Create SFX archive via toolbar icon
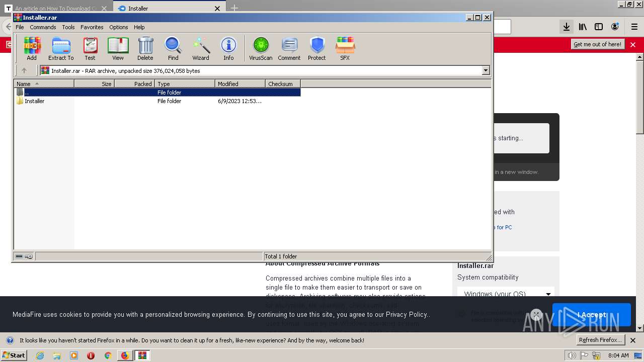This screenshot has height=362, width=644. coord(345,49)
